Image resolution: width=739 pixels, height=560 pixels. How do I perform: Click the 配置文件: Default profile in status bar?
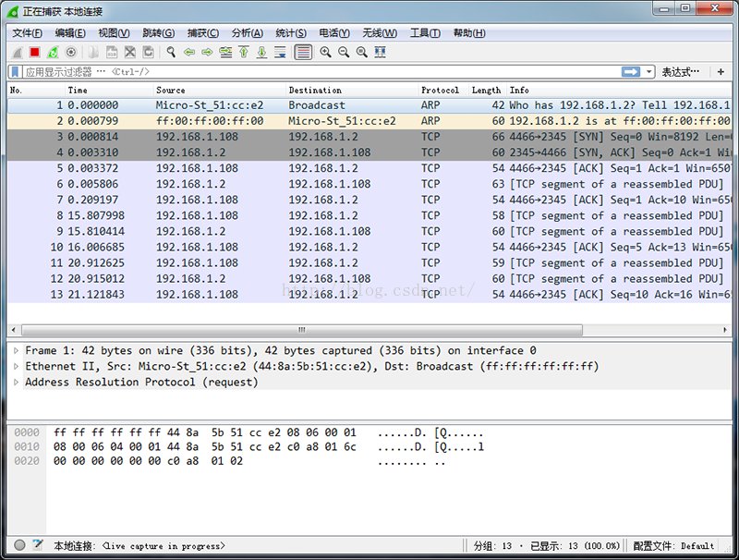pos(673,546)
